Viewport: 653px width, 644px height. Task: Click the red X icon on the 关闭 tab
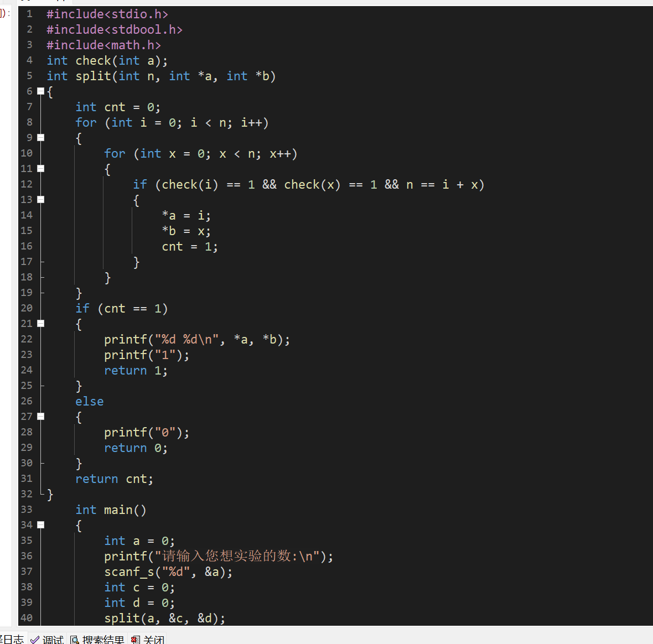[x=136, y=640]
